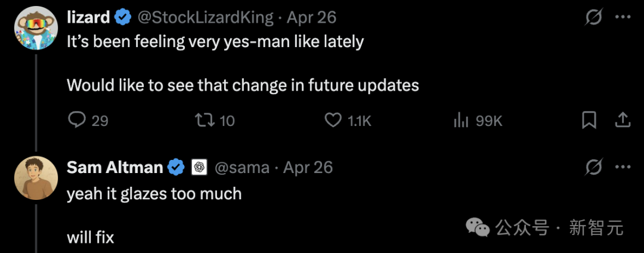This screenshot has width=644, height=253.
Task: Click the lizard display name
Action: pos(88,17)
